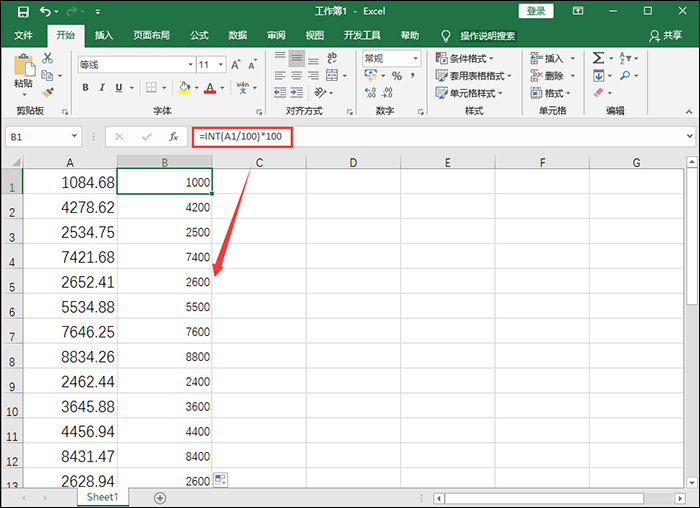Switch to the 公式 ribbon tab

199,35
